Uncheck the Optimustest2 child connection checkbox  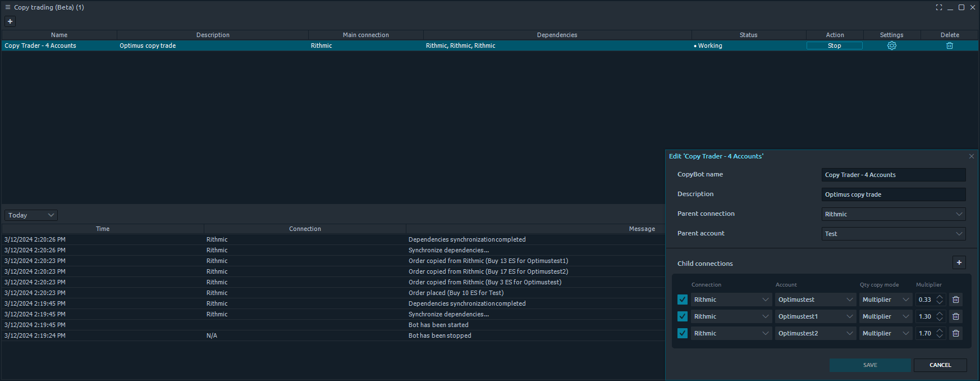pyautogui.click(x=683, y=333)
